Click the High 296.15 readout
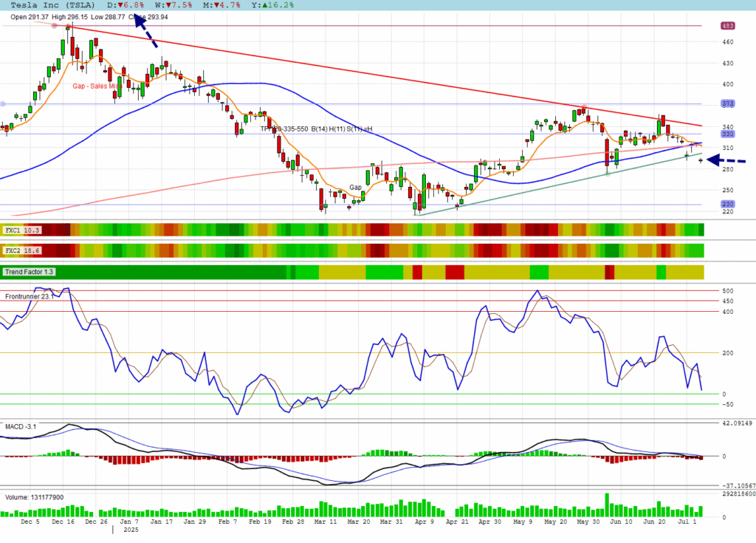This screenshot has height=543, width=756. point(70,17)
